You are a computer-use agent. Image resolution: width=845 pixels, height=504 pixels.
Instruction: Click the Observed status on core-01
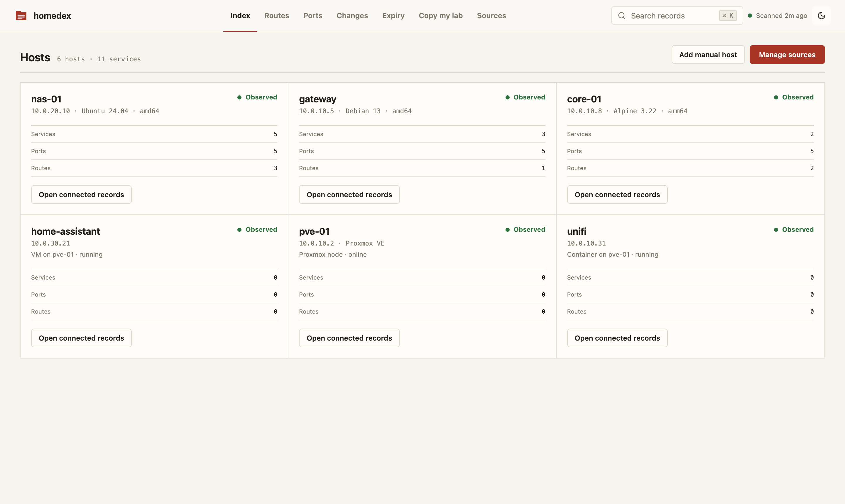[794, 97]
